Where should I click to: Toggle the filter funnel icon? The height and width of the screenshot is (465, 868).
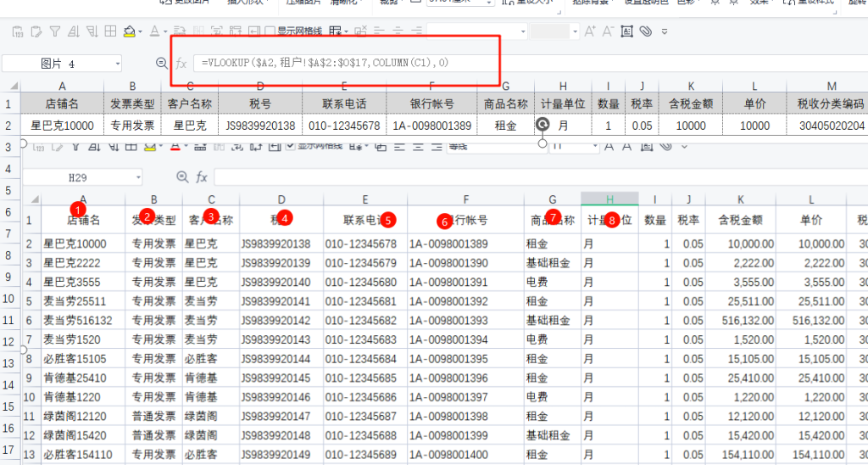pos(55,31)
